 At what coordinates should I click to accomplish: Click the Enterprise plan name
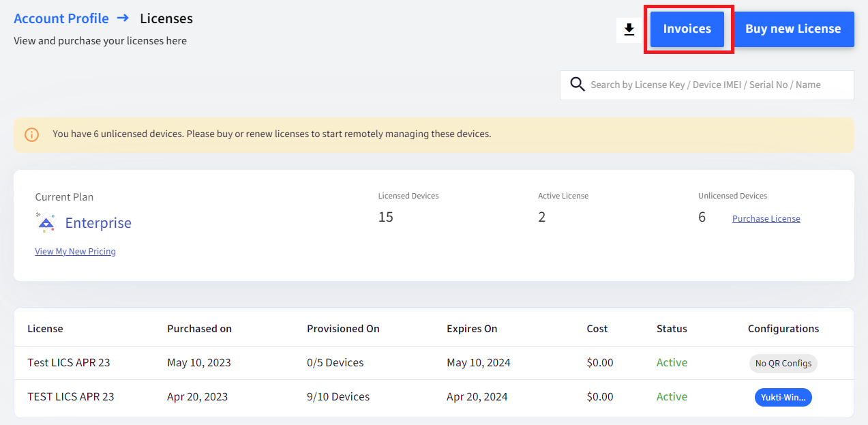click(98, 223)
